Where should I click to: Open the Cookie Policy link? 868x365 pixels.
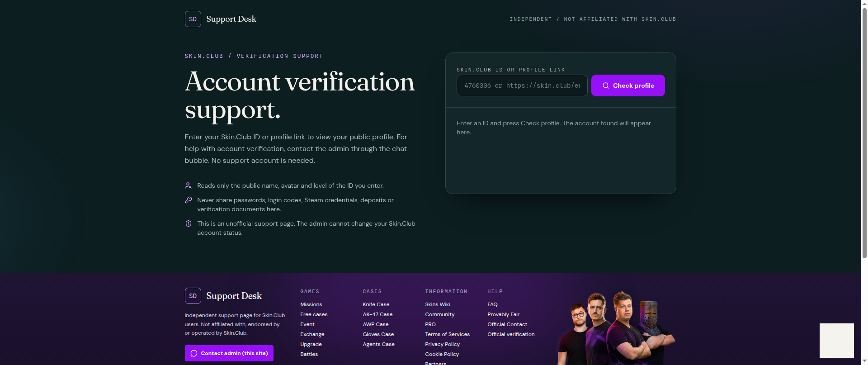click(x=442, y=354)
